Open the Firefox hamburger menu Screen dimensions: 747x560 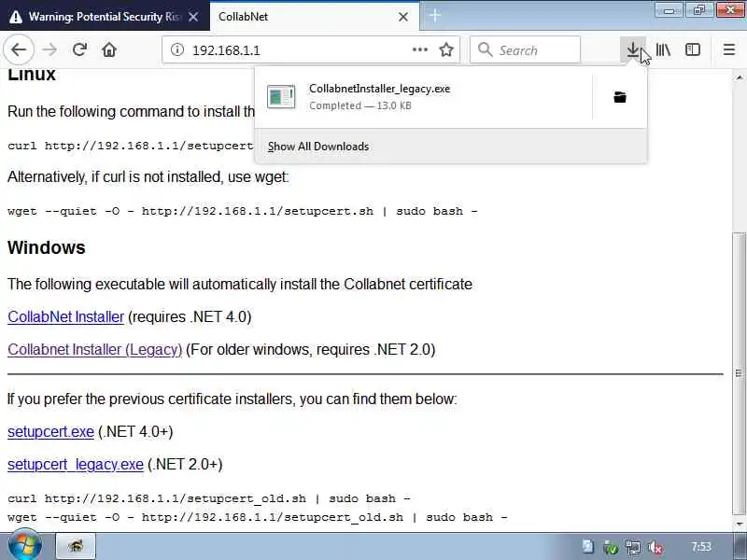(729, 49)
